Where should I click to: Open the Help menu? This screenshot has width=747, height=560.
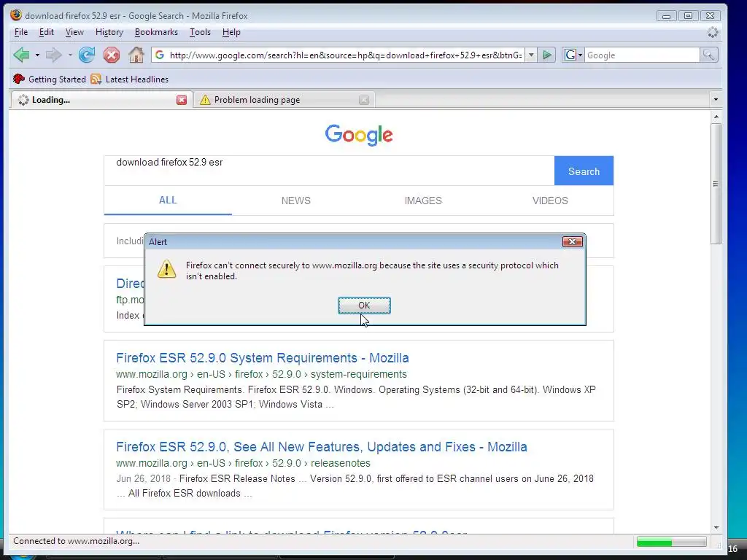pyautogui.click(x=231, y=32)
